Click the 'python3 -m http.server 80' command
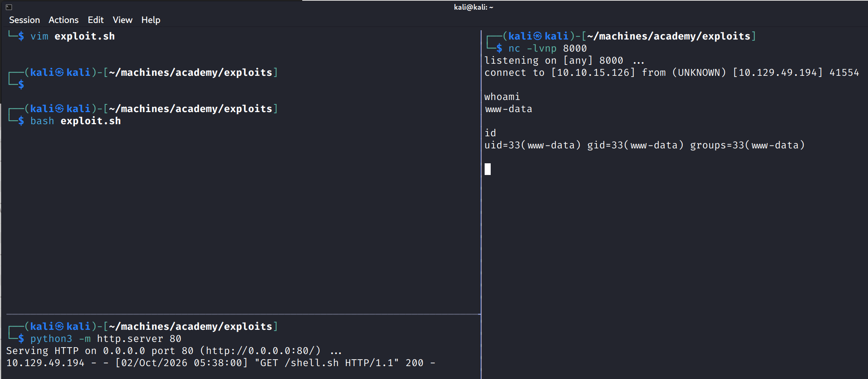 click(106, 339)
